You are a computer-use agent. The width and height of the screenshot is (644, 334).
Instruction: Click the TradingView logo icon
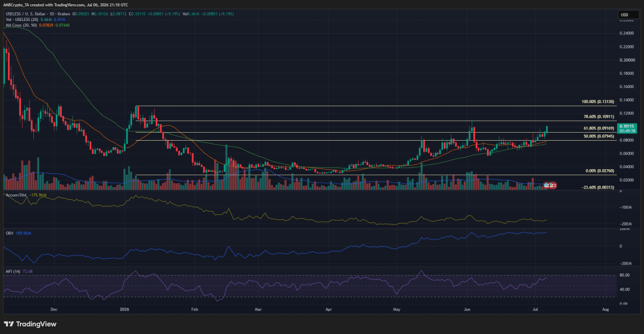point(9,324)
